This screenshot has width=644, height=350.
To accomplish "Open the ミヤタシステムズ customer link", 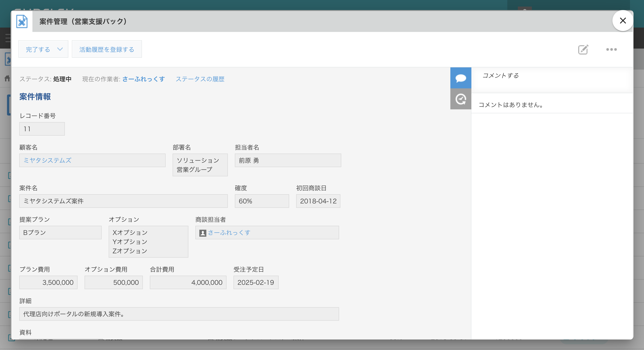I will (47, 161).
